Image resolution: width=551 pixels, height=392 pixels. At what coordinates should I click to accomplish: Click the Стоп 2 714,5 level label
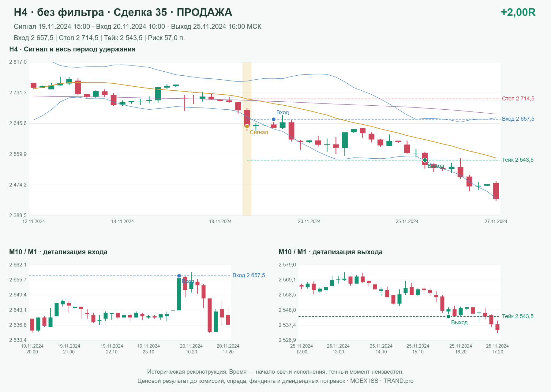click(x=518, y=99)
